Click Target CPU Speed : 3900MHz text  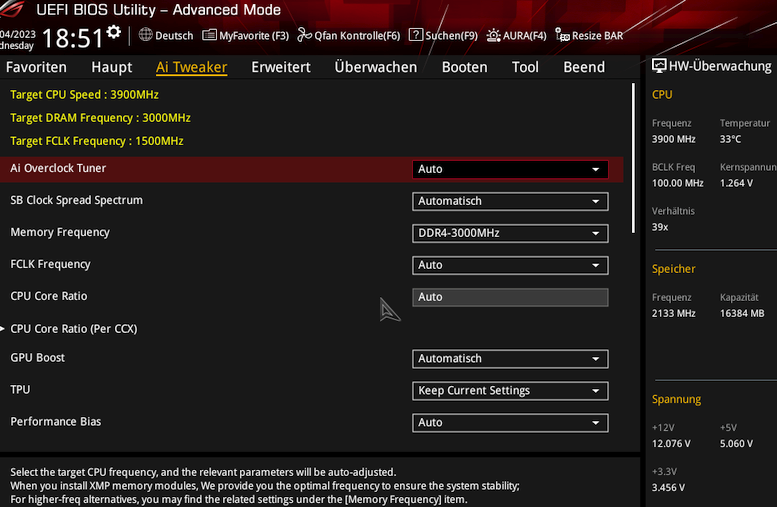(84, 95)
